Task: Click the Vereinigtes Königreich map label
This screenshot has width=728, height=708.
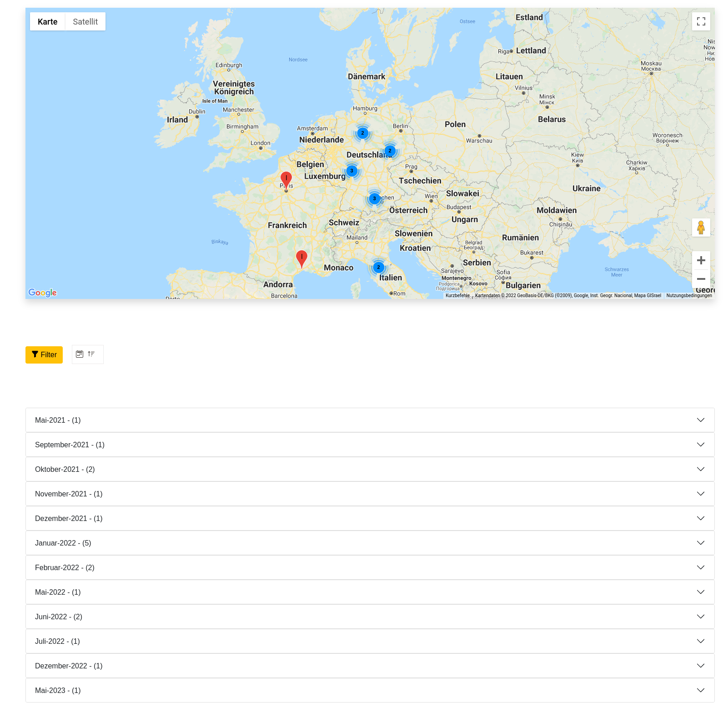Action: click(x=234, y=88)
